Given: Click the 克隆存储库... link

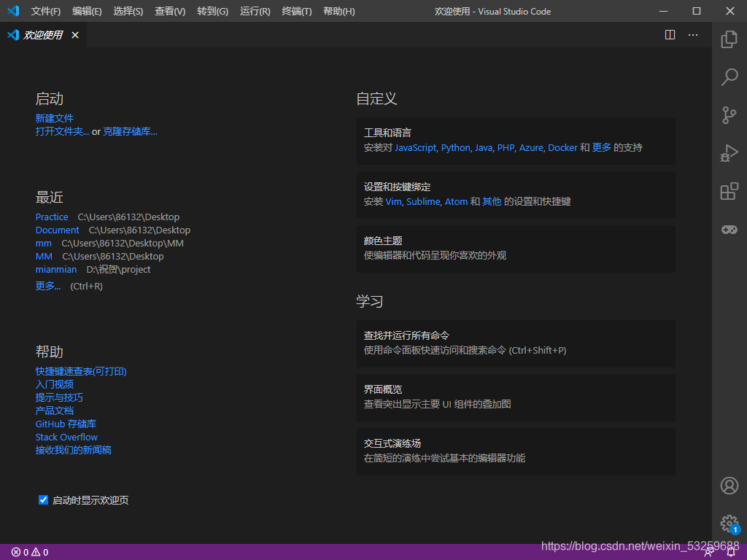Looking at the screenshot, I should (130, 131).
